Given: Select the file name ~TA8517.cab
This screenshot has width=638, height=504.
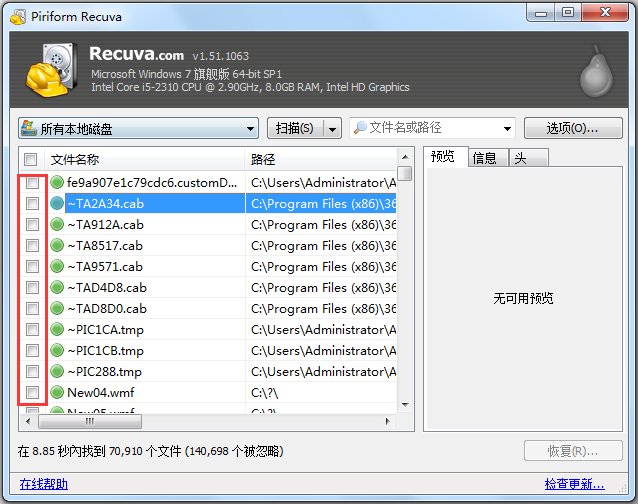Looking at the screenshot, I should point(105,246).
